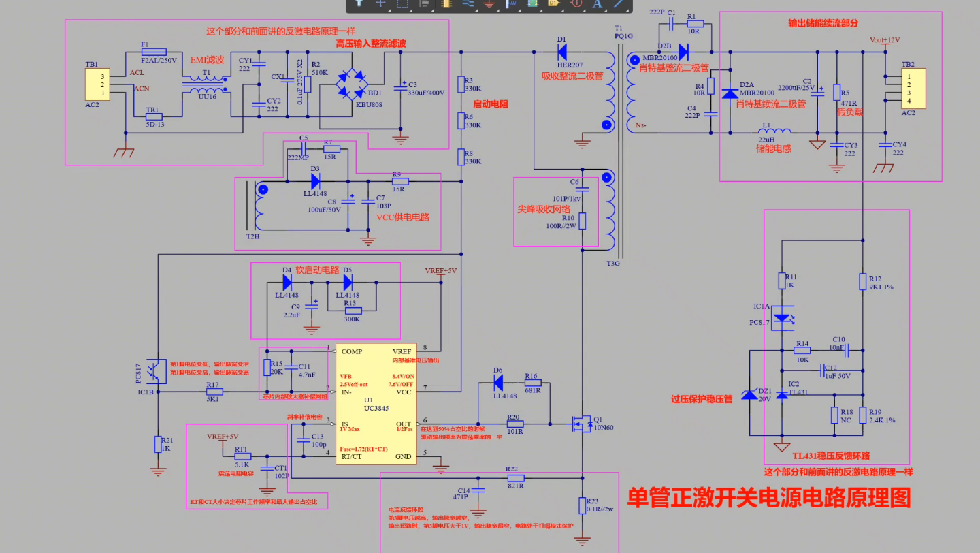Select the BD1 bridge rectifier symbol
The width and height of the screenshot is (980, 553).
[x=353, y=83]
